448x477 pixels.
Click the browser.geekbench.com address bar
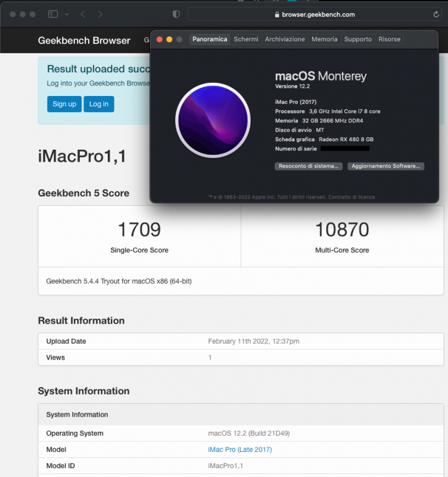[x=315, y=14]
